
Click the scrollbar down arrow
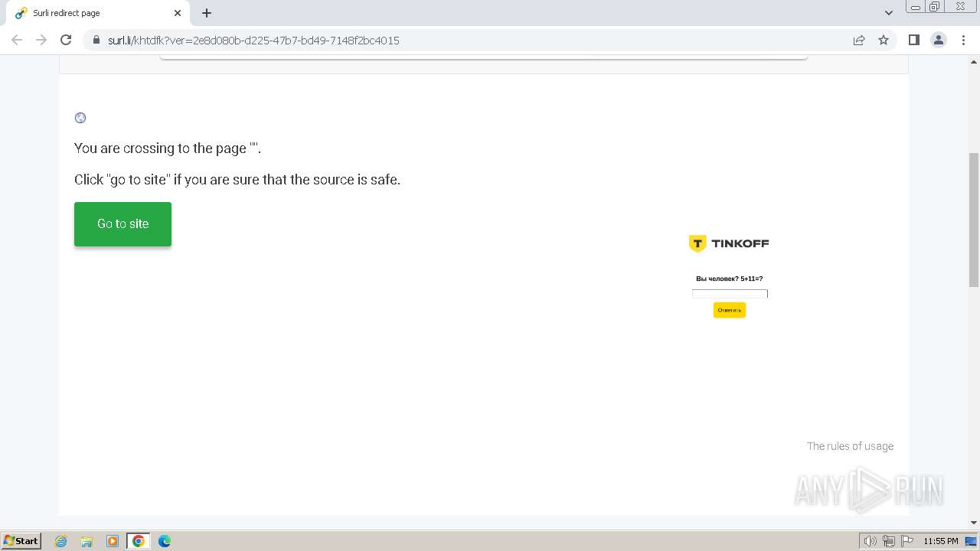pyautogui.click(x=974, y=523)
